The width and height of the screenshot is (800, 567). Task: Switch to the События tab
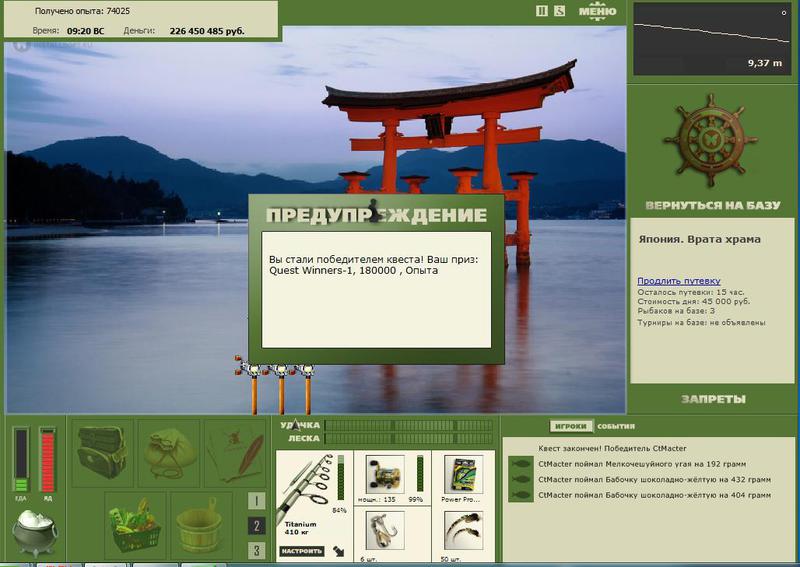pos(616,426)
